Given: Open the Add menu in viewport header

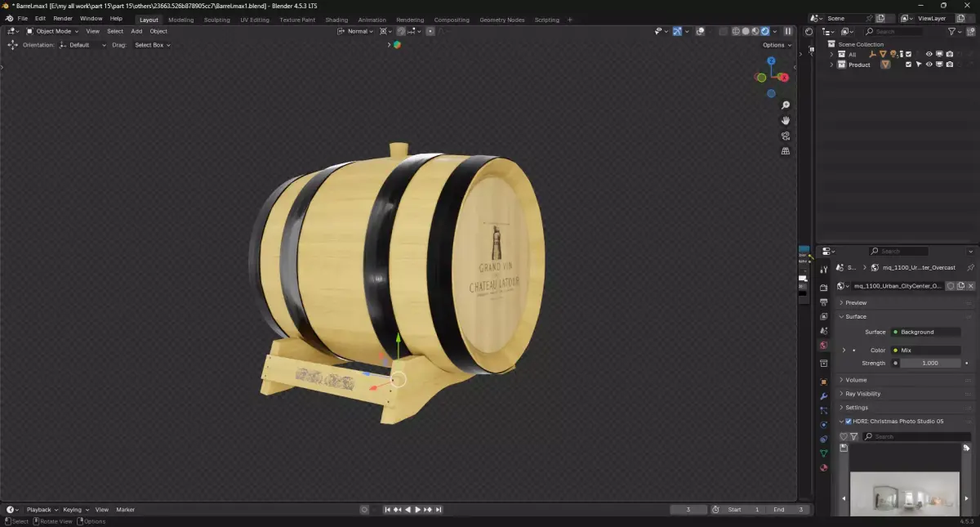Looking at the screenshot, I should [x=136, y=31].
